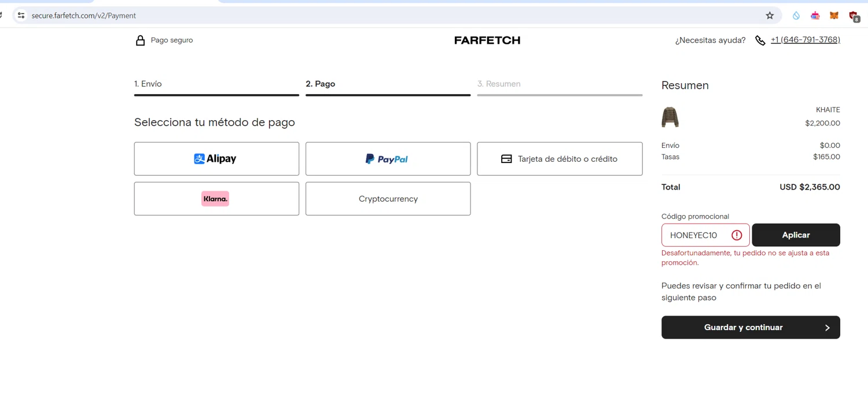
Task: Click the Código promocional input field
Action: pos(705,235)
